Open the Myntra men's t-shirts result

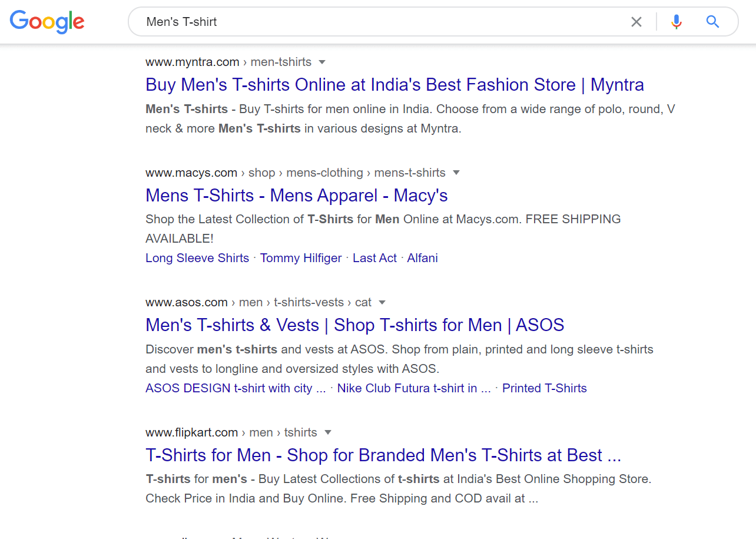point(395,85)
